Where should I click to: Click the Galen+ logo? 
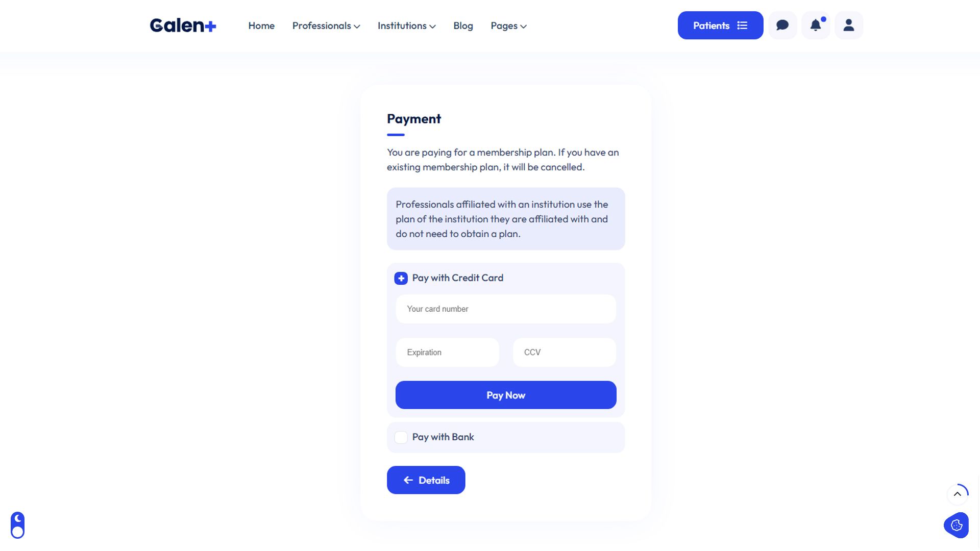[183, 26]
